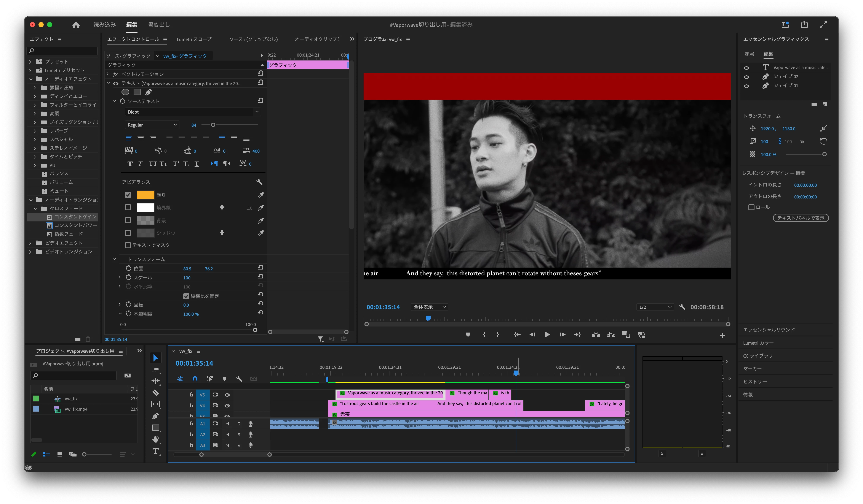
Task: Select the Razor tool in toolbar
Action: pos(155,392)
